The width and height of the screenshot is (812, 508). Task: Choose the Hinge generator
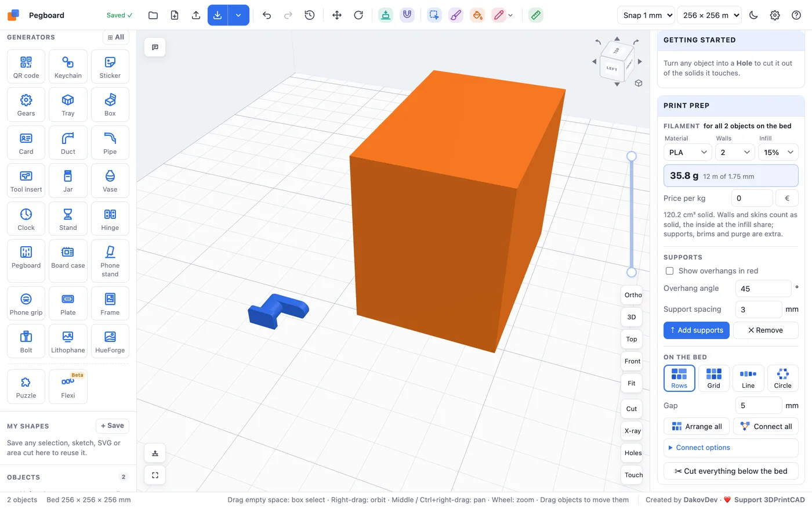(x=110, y=219)
